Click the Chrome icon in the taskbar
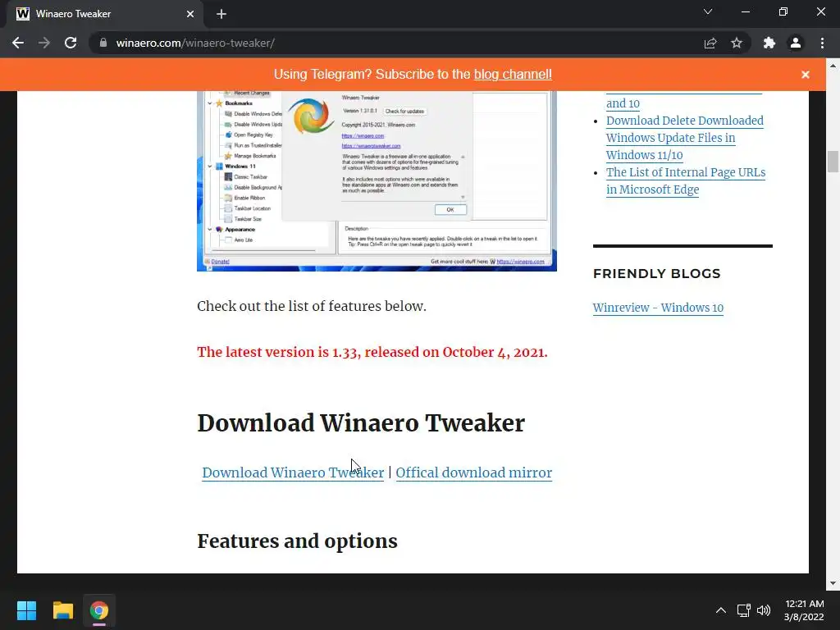The height and width of the screenshot is (630, 840). tap(99, 610)
